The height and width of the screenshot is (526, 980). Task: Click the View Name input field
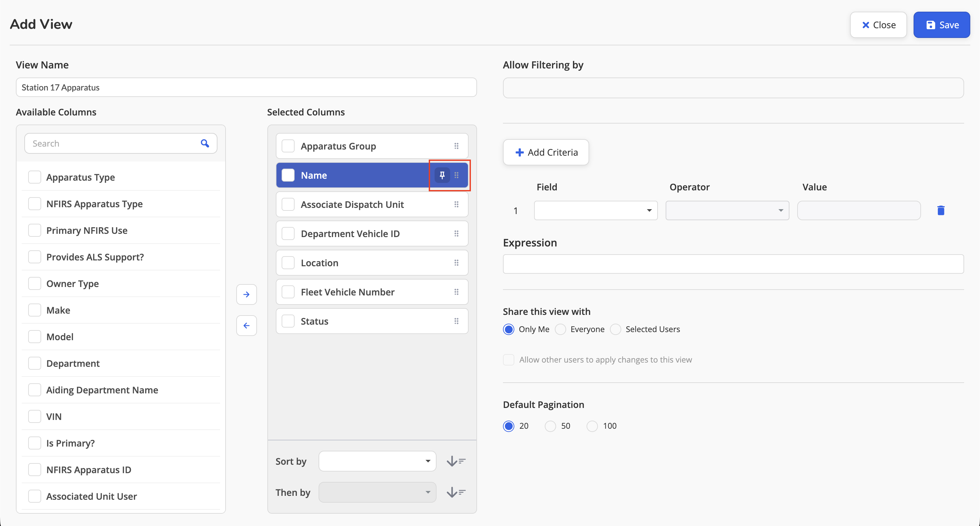pos(246,88)
